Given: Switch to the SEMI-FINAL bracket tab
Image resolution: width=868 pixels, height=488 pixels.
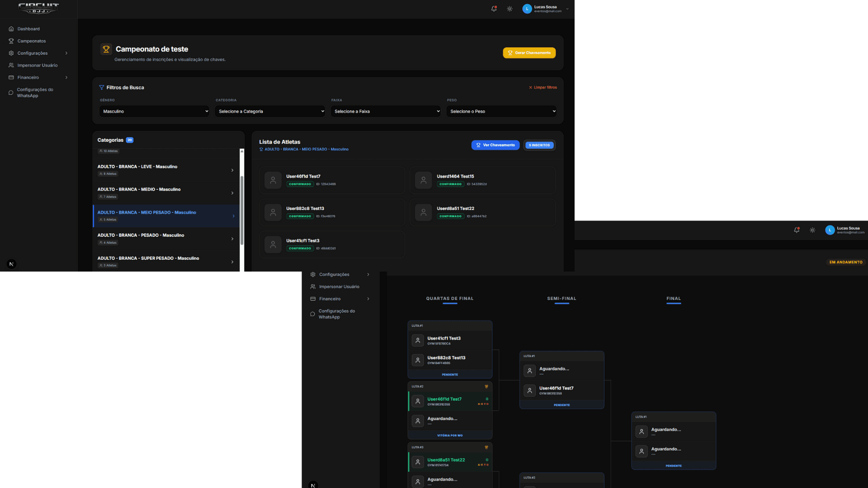Looking at the screenshot, I should 561,299.
